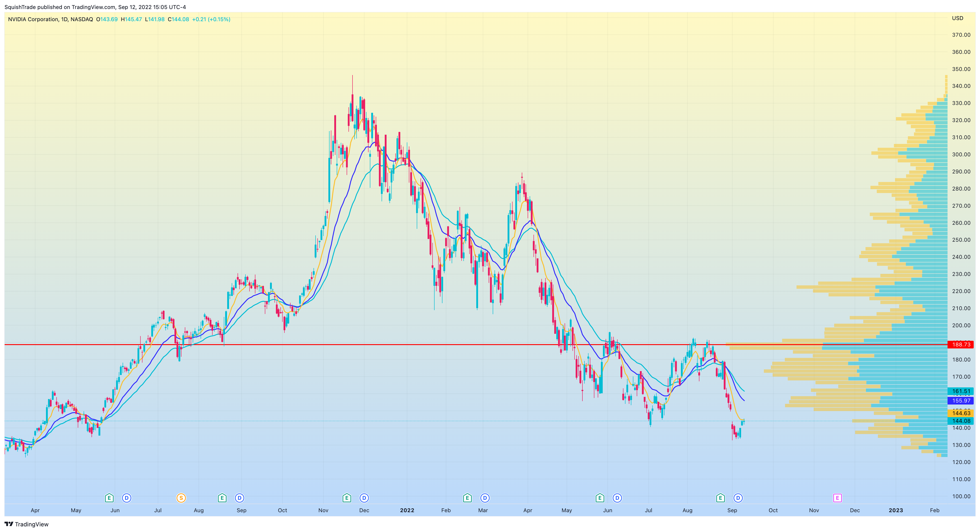Image resolution: width=980 pixels, height=532 pixels.
Task: Open the dividend 'D' marker after Jun 2022
Action: pyautogui.click(x=617, y=498)
